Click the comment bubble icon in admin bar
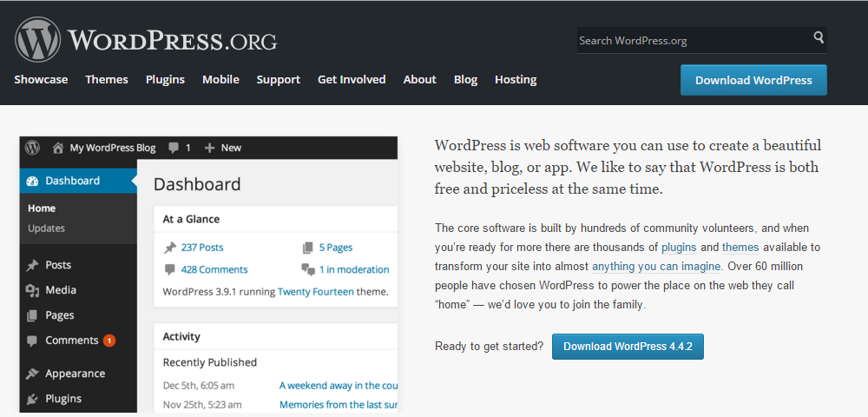 coord(174,148)
